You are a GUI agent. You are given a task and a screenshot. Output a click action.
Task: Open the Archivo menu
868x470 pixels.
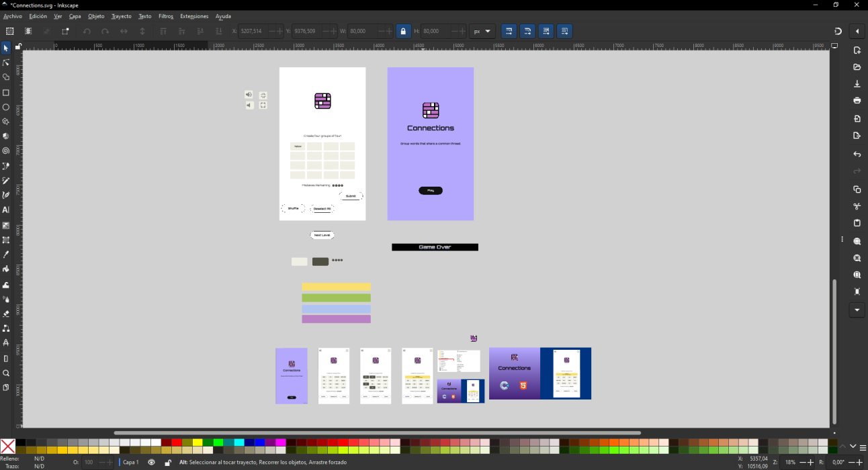13,16
